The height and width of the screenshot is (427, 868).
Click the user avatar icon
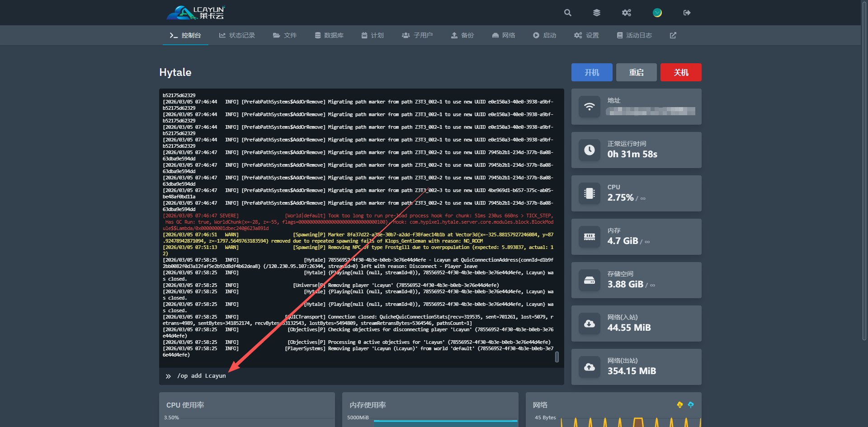click(x=657, y=13)
